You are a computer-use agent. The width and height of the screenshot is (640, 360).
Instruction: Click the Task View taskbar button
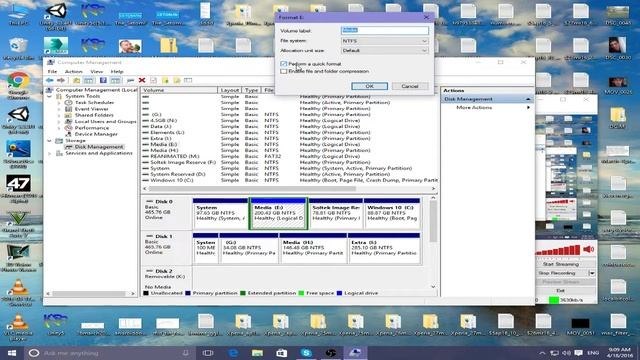tap(208, 353)
